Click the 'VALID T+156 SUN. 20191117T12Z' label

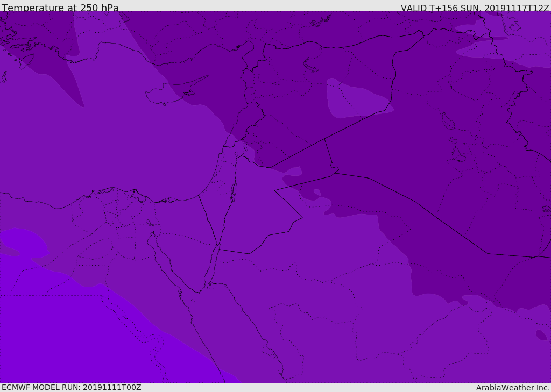pos(475,8)
